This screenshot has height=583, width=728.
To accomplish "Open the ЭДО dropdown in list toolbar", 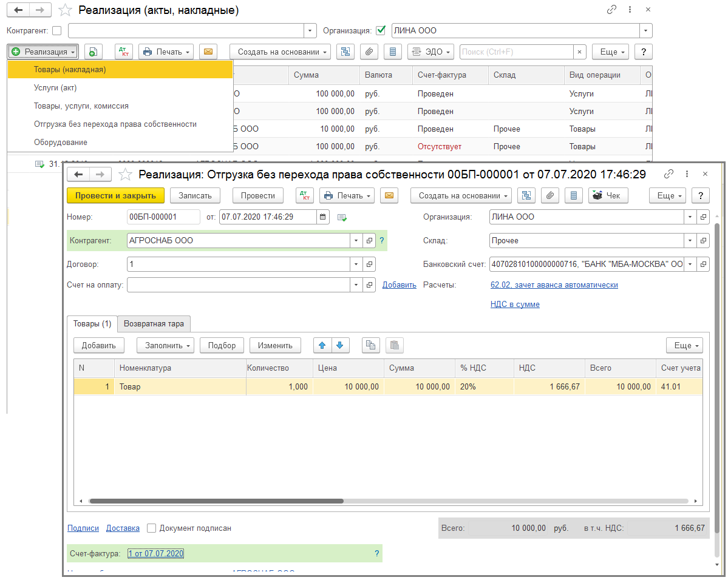I will tap(430, 52).
